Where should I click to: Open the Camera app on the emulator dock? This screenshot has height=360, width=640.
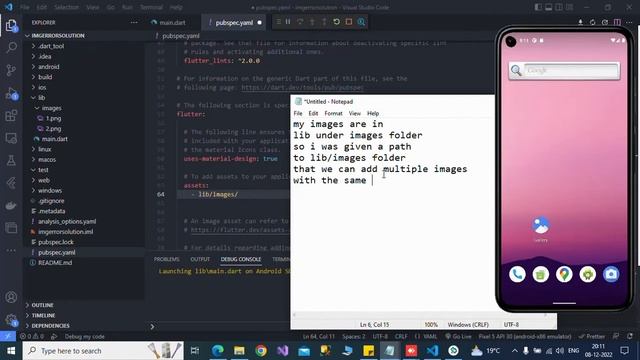(611, 274)
